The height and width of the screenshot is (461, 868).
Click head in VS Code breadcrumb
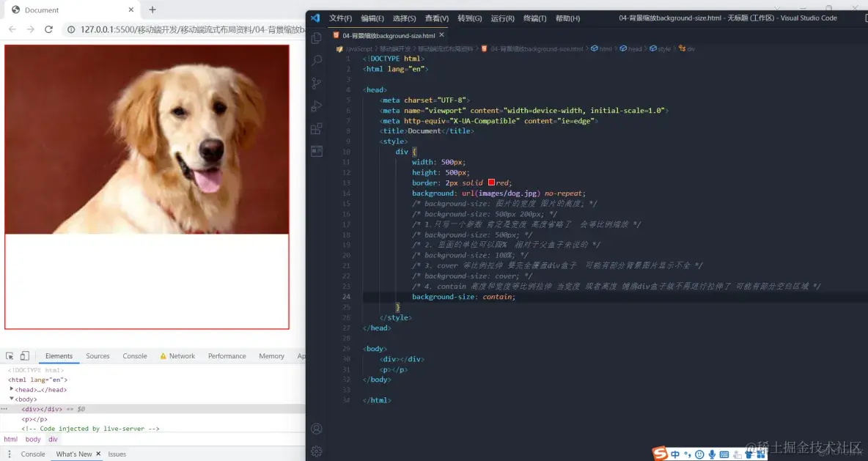tap(631, 48)
